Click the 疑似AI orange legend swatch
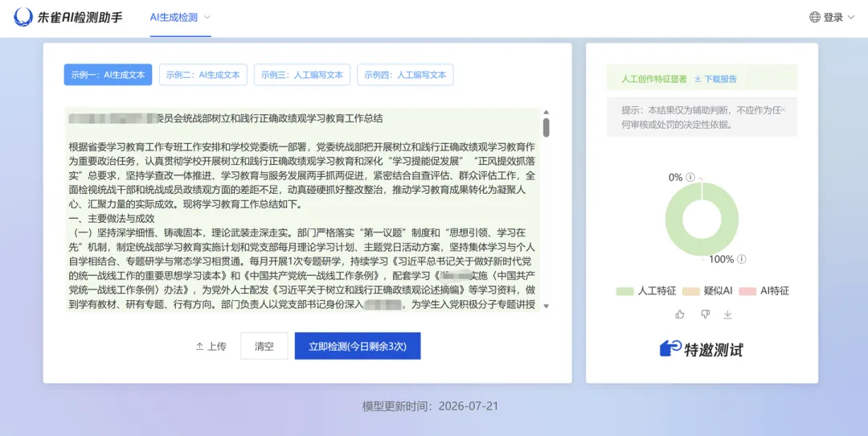The width and height of the screenshot is (868, 436). click(x=691, y=291)
